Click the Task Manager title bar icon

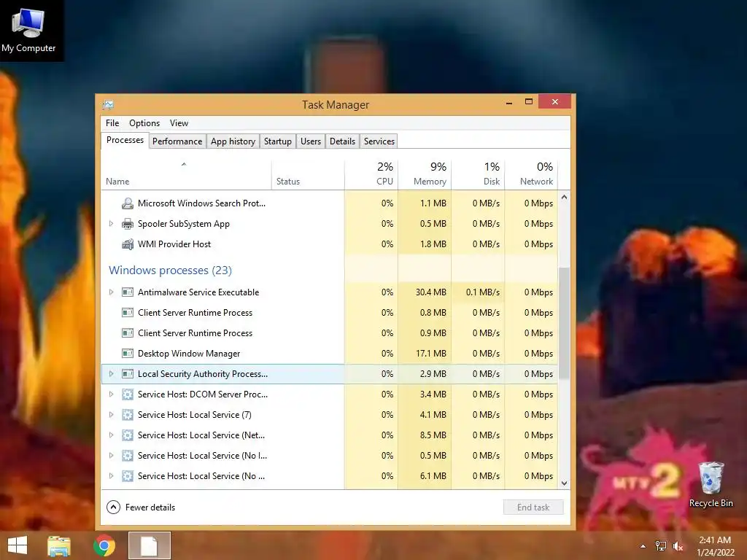pos(108,104)
